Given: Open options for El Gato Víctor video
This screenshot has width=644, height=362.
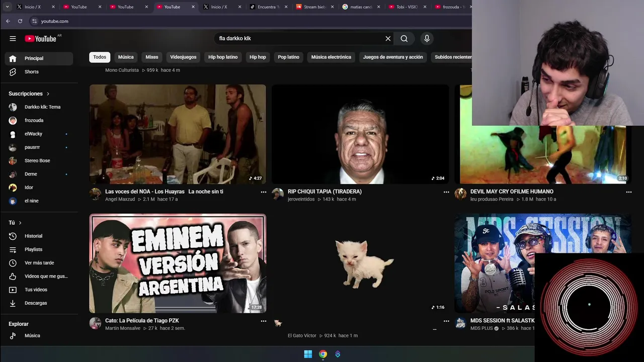Looking at the screenshot, I should point(446,321).
